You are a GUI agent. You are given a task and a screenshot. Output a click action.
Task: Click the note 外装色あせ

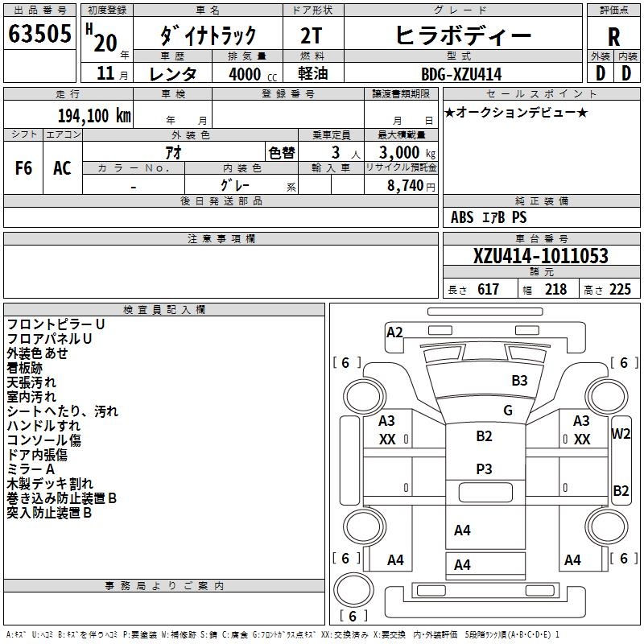(37, 353)
